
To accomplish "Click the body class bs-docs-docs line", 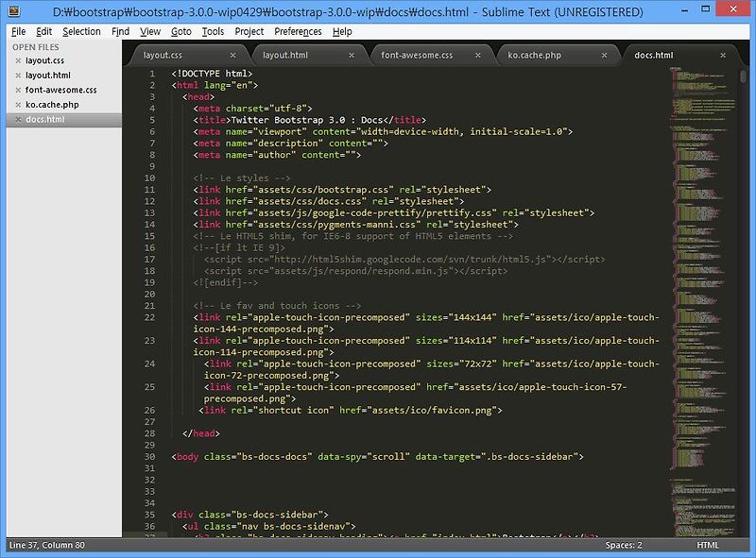I will (377, 457).
